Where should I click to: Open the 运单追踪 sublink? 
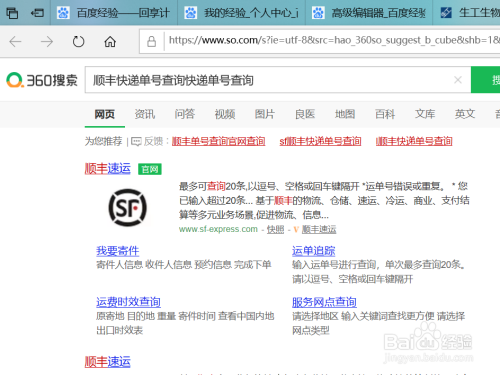[x=313, y=251]
